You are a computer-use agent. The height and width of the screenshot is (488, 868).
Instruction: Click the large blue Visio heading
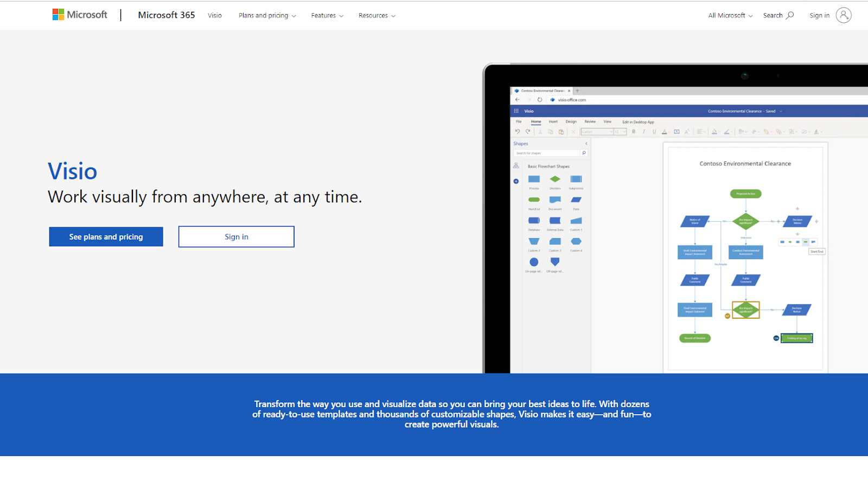pos(73,171)
